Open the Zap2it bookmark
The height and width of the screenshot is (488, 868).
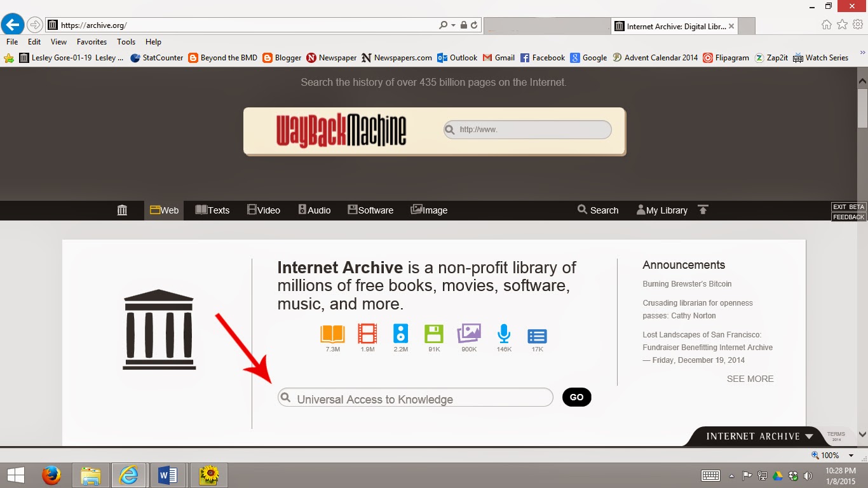click(771, 58)
